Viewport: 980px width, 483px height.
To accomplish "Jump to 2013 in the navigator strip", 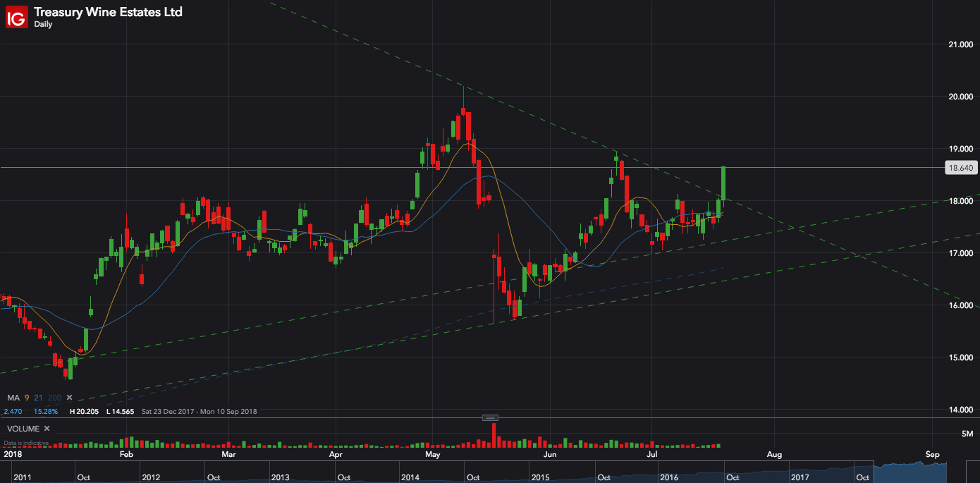I will 281,477.
